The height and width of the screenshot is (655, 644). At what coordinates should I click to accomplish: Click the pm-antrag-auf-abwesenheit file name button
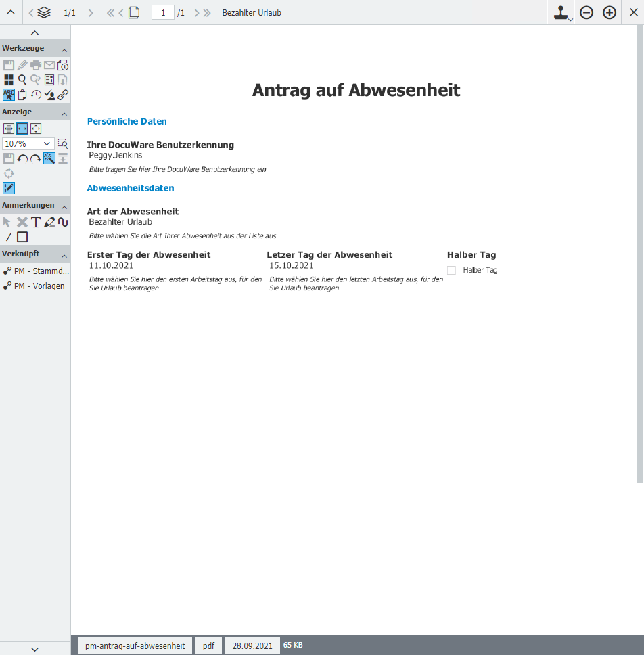(135, 646)
